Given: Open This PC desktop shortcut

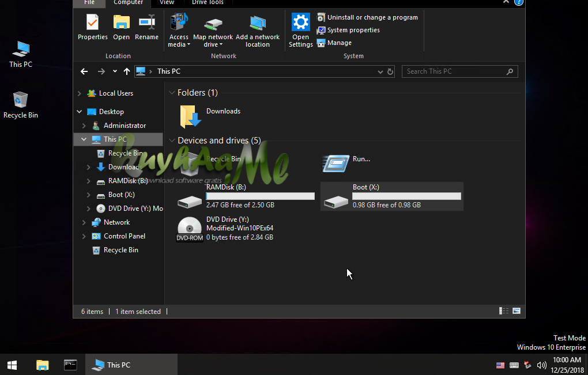Looking at the screenshot, I should click(x=21, y=55).
